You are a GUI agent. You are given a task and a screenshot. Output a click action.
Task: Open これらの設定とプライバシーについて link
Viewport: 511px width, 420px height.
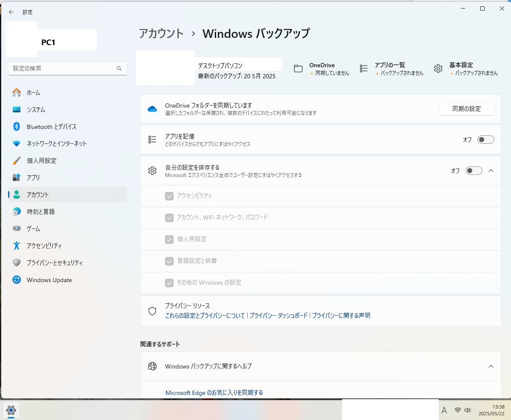point(205,316)
